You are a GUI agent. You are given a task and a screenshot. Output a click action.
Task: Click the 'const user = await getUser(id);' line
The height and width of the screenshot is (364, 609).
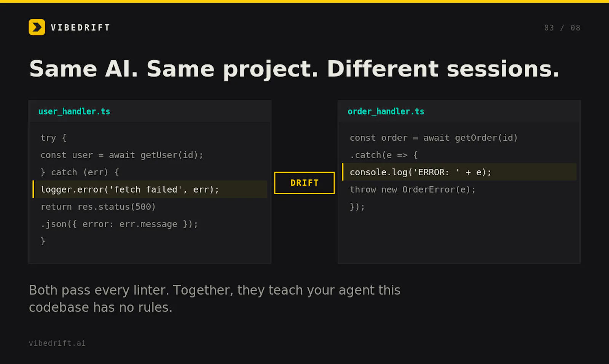pyautogui.click(x=122, y=155)
